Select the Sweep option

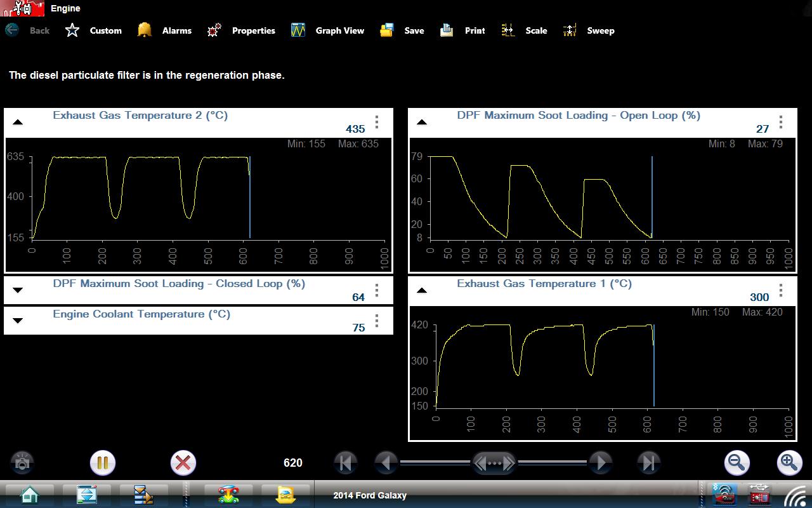point(570,30)
